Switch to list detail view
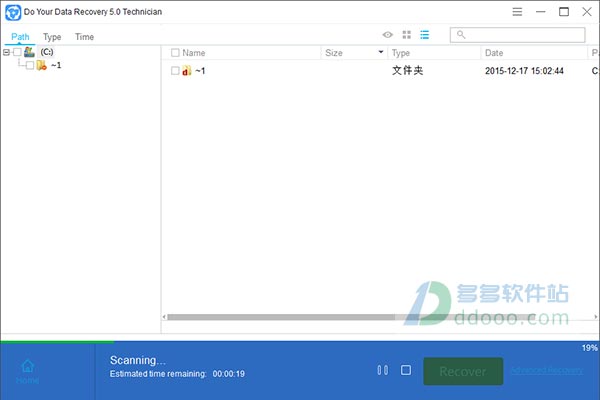600x400 pixels. tap(424, 35)
